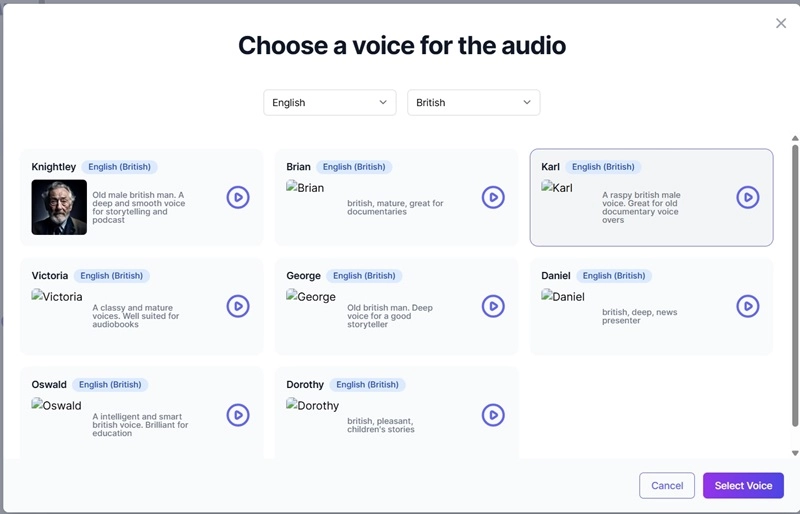800x514 pixels.
Task: Play Brian voice sample
Action: click(493, 197)
